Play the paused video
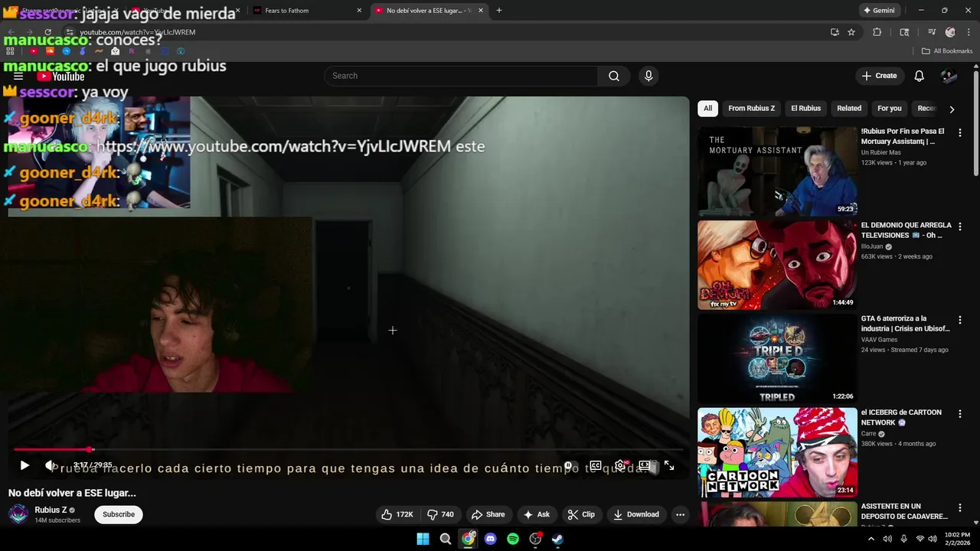The height and width of the screenshot is (551, 980). [x=24, y=465]
